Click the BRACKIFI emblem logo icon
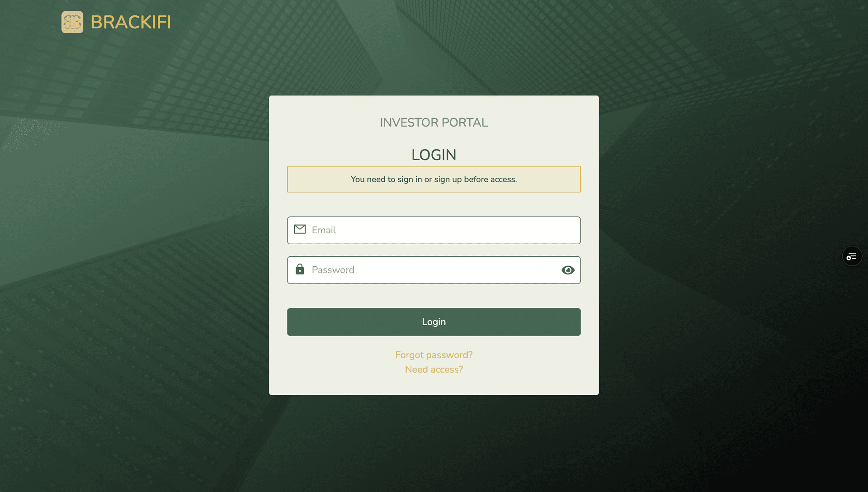The width and height of the screenshot is (868, 492). click(x=72, y=22)
